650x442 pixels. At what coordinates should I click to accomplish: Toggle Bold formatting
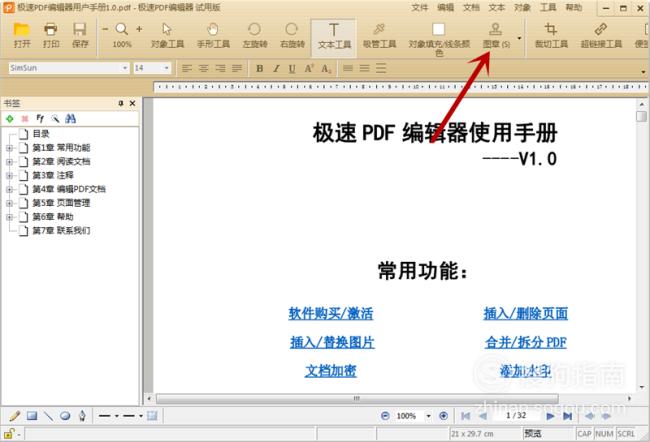260,68
